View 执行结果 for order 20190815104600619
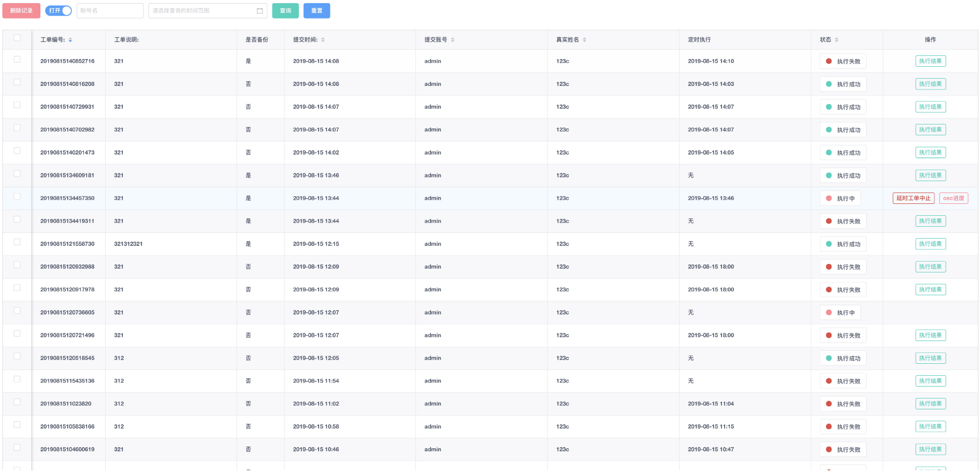Screen dimensions: 980x473 930,449
